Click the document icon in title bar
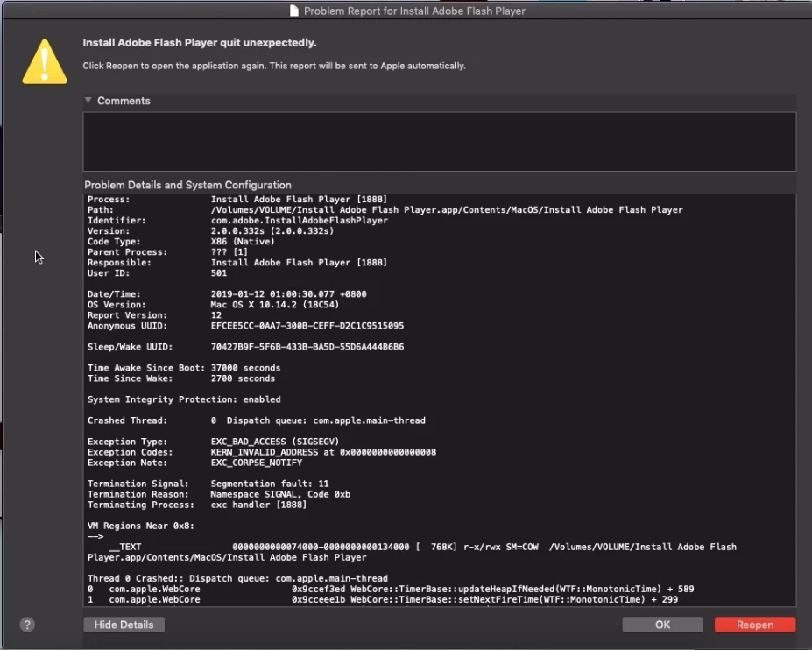The height and width of the screenshot is (650, 812). tap(294, 11)
